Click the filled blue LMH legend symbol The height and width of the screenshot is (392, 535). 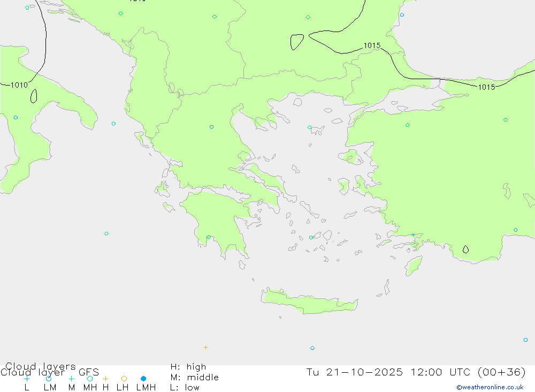point(143,379)
